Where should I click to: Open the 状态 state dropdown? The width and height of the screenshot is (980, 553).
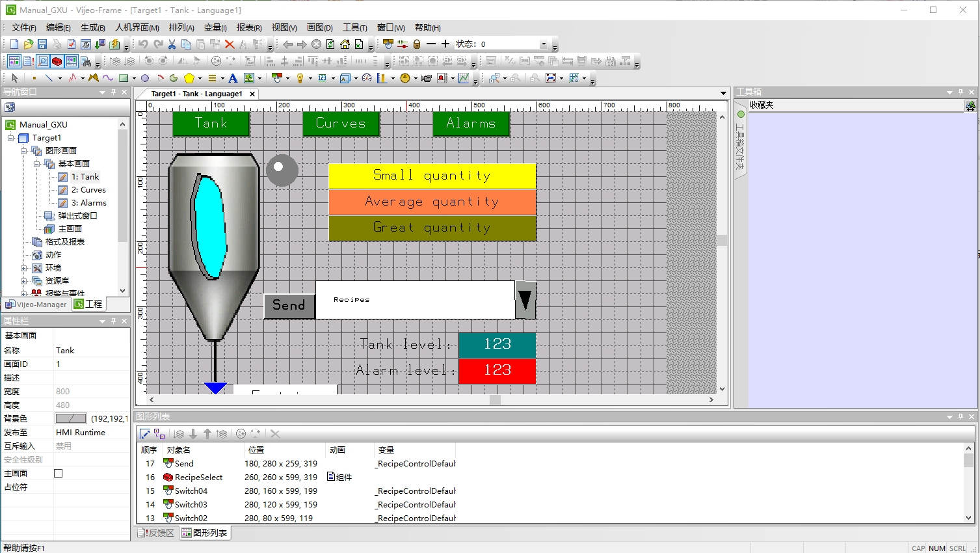(544, 44)
